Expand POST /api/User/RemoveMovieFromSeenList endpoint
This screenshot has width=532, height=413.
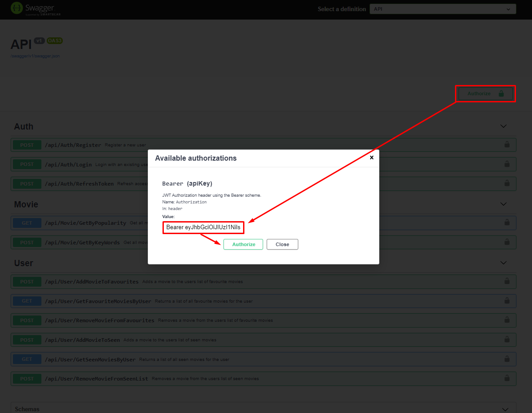(x=263, y=379)
